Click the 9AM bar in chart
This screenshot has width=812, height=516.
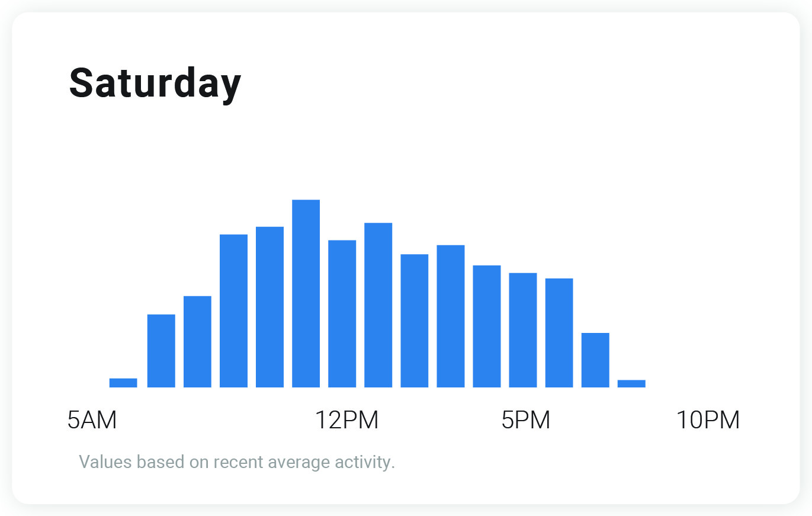(x=233, y=311)
